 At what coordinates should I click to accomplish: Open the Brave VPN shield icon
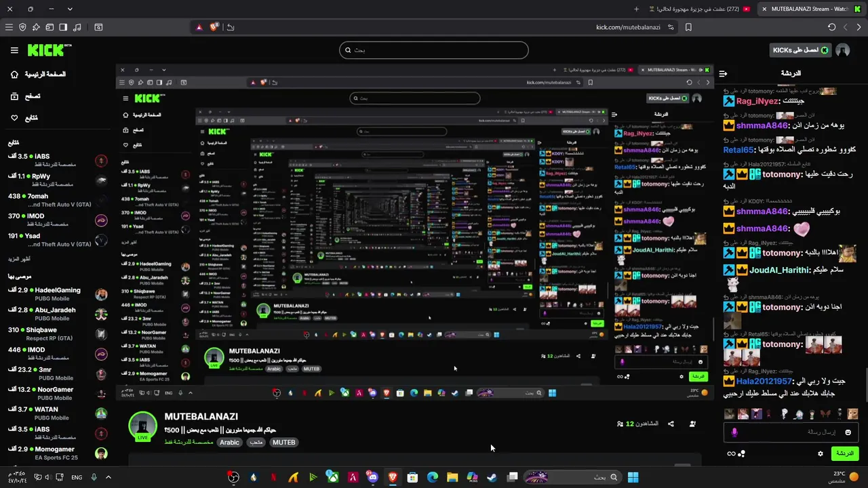click(x=22, y=27)
